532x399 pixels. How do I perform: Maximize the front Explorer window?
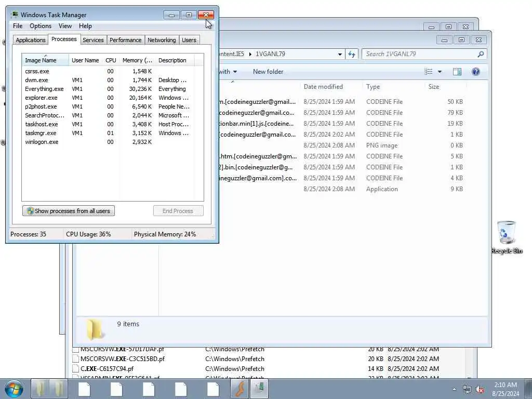(461, 40)
